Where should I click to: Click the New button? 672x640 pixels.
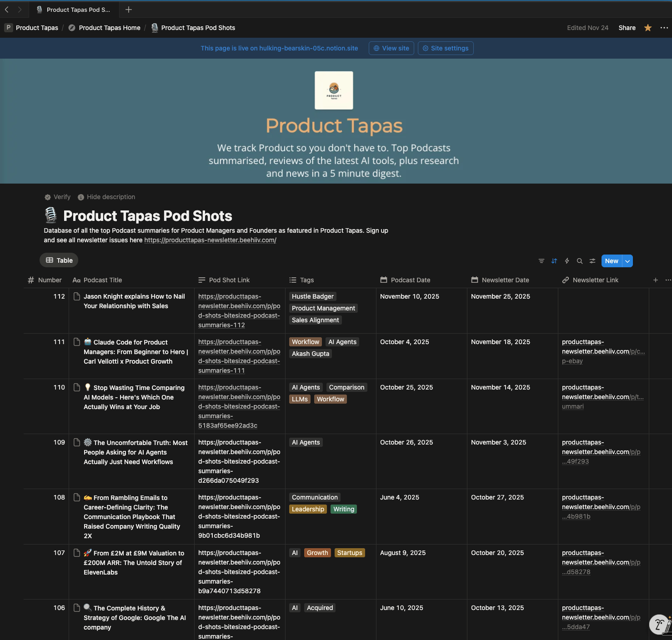pyautogui.click(x=612, y=261)
